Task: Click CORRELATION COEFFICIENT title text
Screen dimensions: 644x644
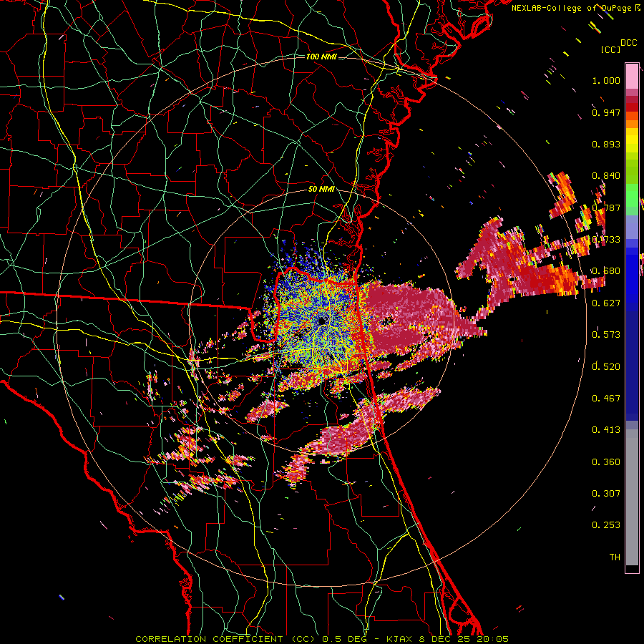Action: coord(209,639)
